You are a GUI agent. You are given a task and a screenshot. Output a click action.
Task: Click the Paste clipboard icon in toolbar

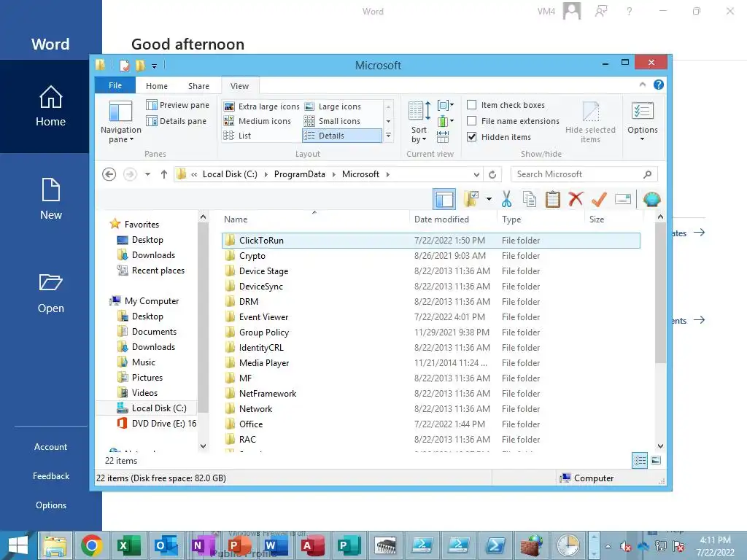[553, 199]
